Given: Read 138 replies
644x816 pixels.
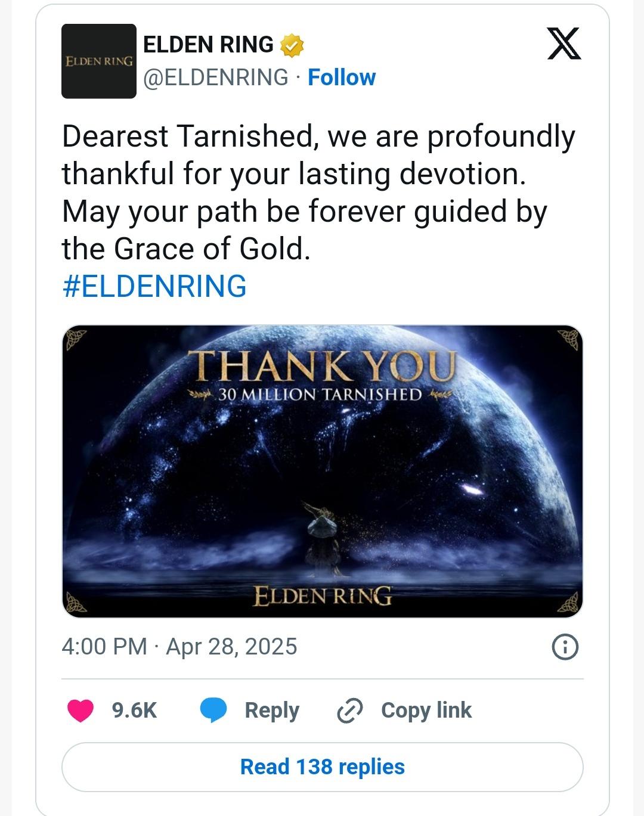Looking at the screenshot, I should coord(322,767).
